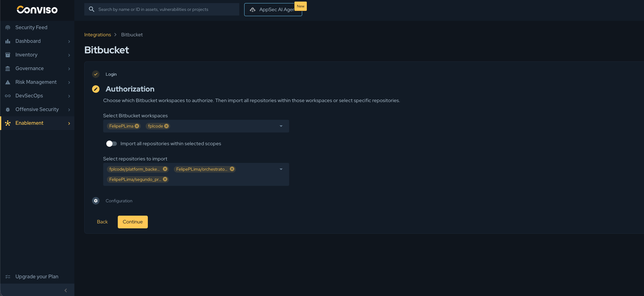This screenshot has height=296, width=644.
Task: Open the Dashboard menu item
Action: tap(37, 41)
